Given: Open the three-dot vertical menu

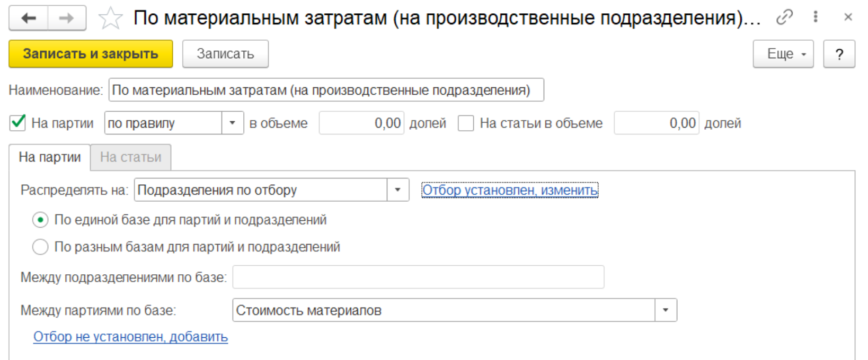Looking at the screenshot, I should (816, 17).
